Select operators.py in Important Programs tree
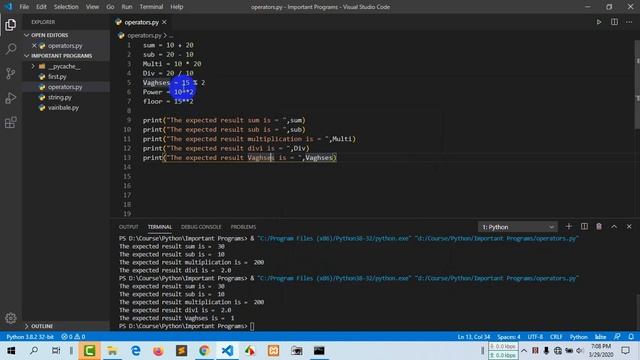This screenshot has height=360, width=640. (65, 87)
